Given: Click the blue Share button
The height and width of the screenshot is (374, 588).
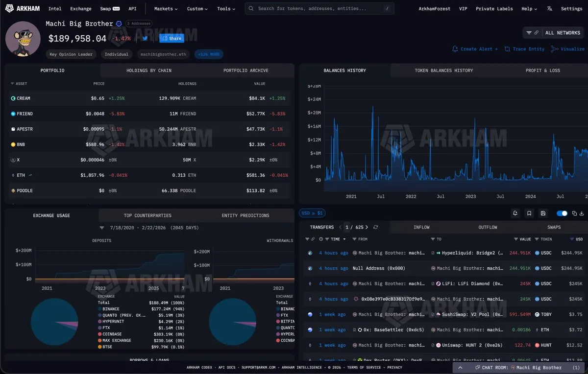Looking at the screenshot, I should [171, 38].
